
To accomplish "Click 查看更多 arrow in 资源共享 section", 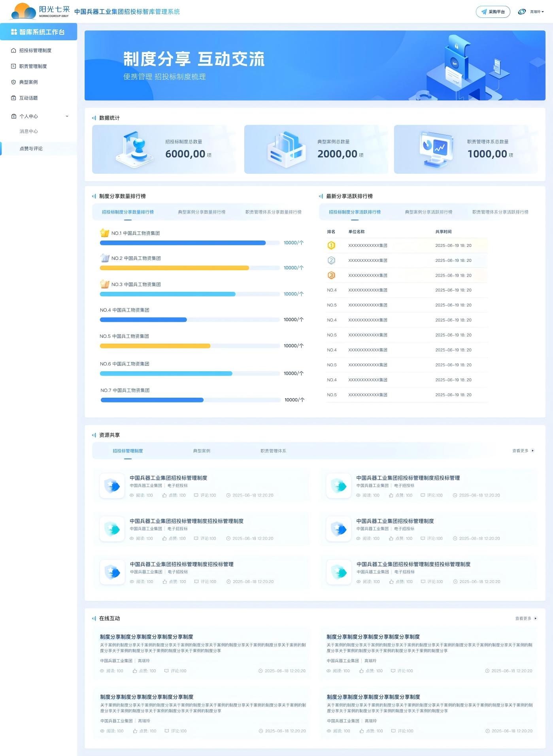I will coord(532,451).
